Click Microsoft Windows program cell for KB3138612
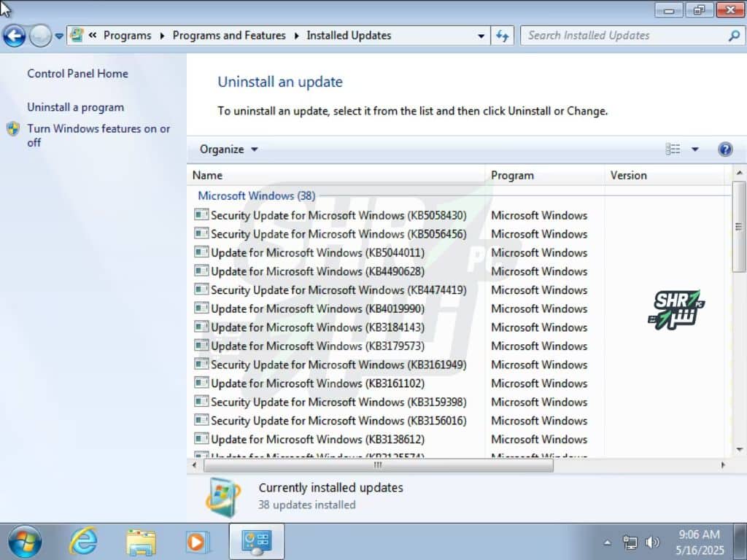 pyautogui.click(x=539, y=440)
